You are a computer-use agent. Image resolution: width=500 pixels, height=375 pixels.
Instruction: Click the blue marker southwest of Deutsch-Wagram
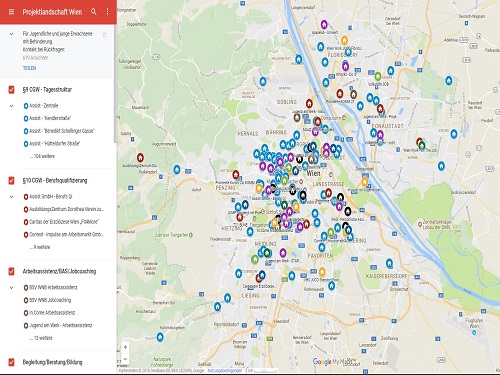coord(449,80)
